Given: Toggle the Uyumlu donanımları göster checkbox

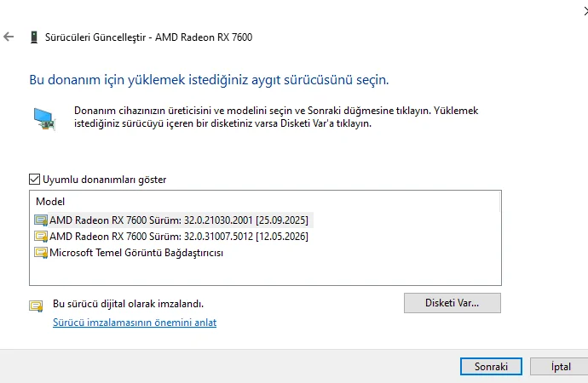Looking at the screenshot, I should point(34,180).
